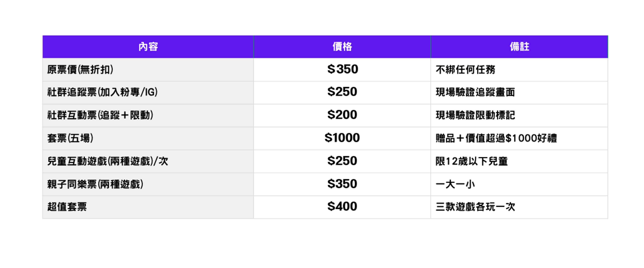Screen dimensions: 644x268
Task: Click the $1000 price cell
Action: point(342,138)
